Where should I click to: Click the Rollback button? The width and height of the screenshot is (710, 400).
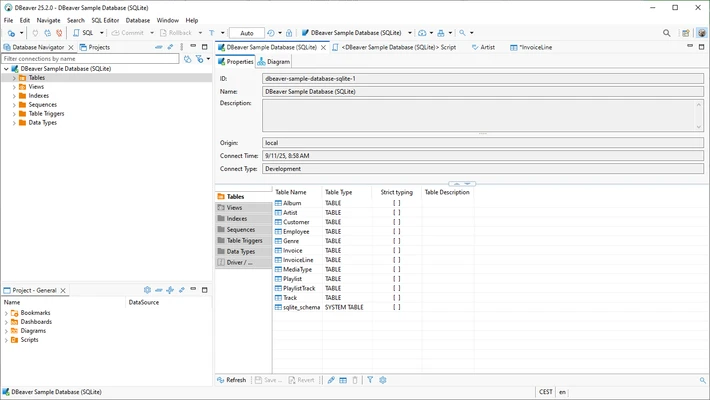pos(176,33)
